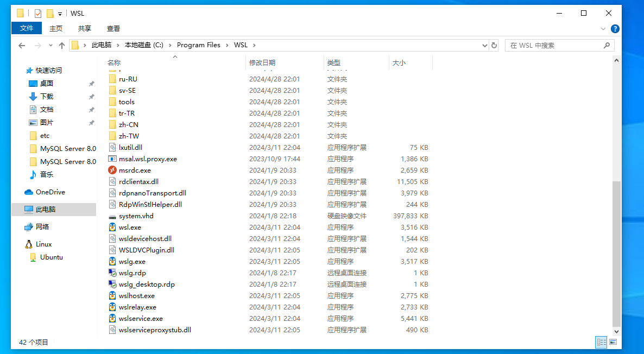Go to 桌面 in quick access
The width and height of the screenshot is (644, 354).
(41, 84)
